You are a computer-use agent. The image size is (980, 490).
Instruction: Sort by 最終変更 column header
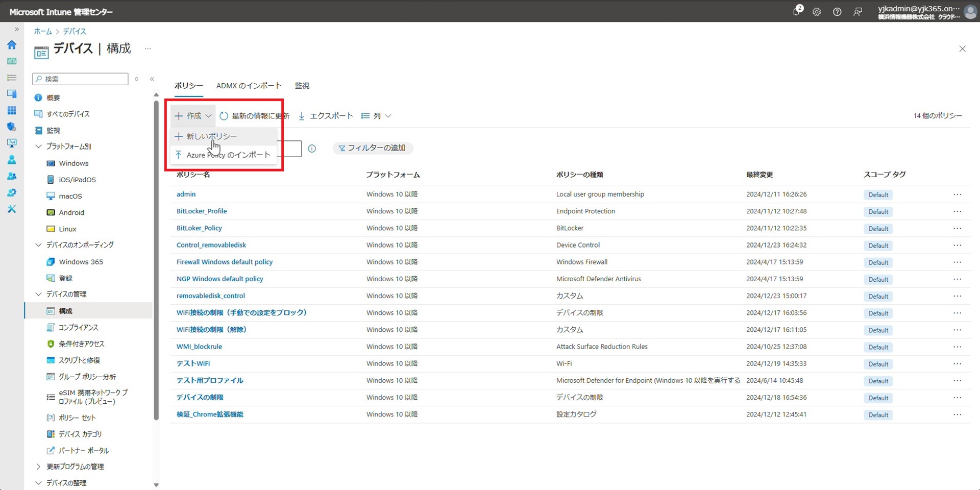tap(759, 175)
